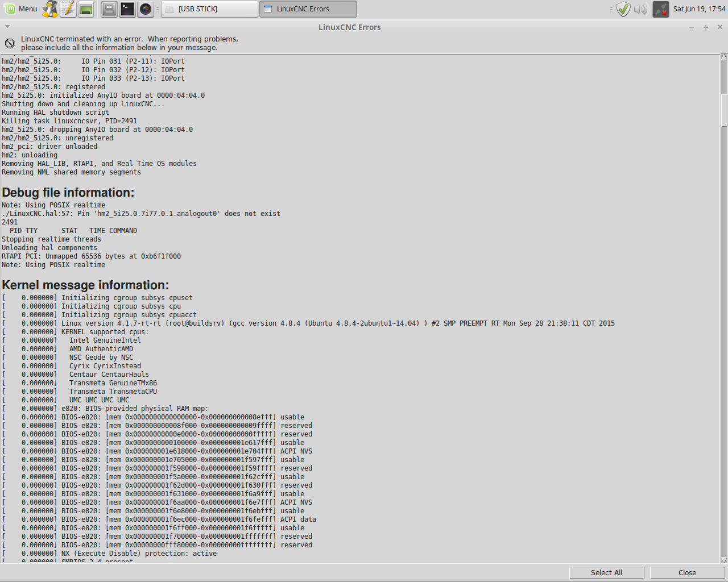728x582 pixels.
Task: Click 'Initializing cgroup subsys cpuset' line
Action: [x=97, y=298]
